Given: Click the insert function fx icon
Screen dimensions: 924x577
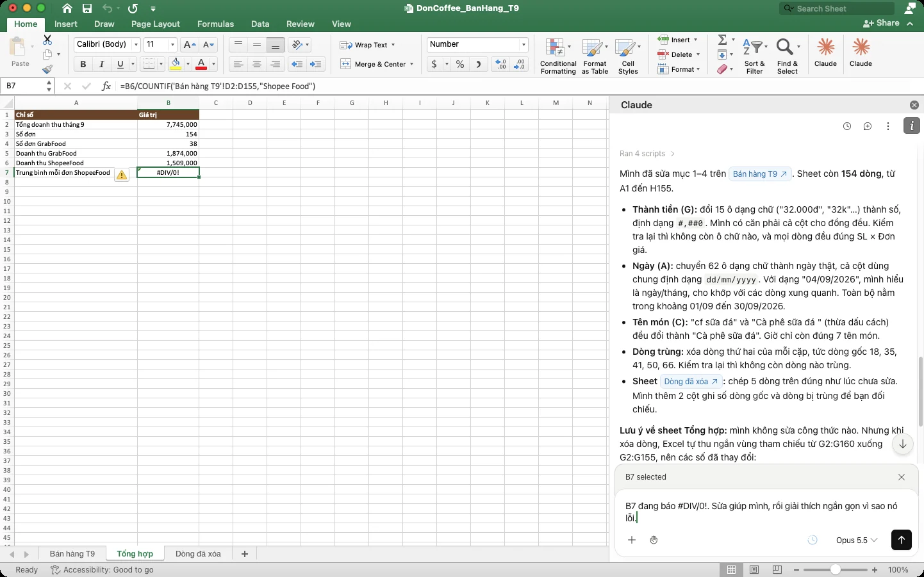Looking at the screenshot, I should [x=106, y=86].
